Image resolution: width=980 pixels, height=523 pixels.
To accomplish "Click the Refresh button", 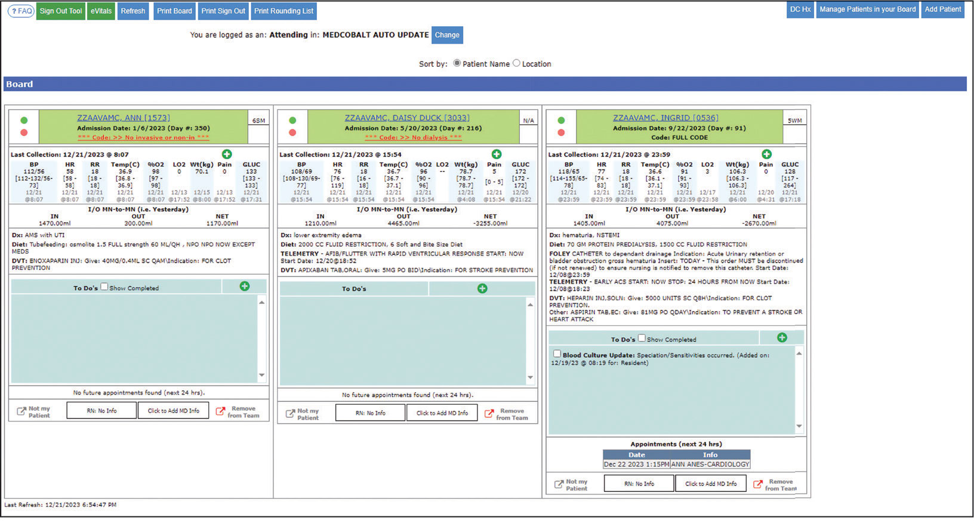I will point(133,11).
